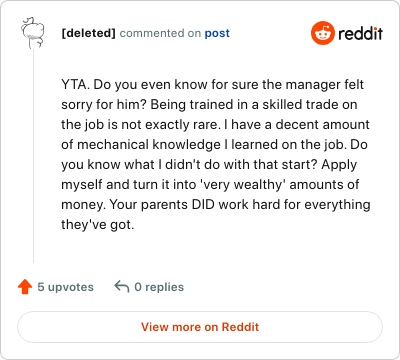Click the final line 'they've got.'
Viewport: 400px width, 360px height.
tap(97, 225)
